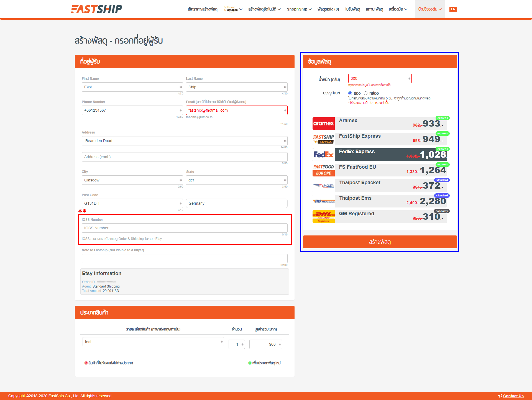The height and width of the screenshot is (400, 532).
Task: Select the Aramex carrier logo
Action: point(323,124)
